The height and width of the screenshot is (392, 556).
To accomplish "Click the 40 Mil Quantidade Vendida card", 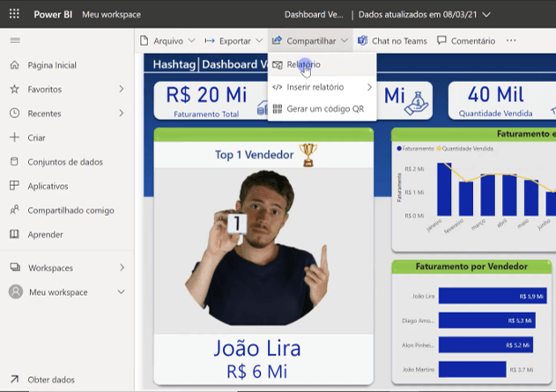I will tap(502, 100).
